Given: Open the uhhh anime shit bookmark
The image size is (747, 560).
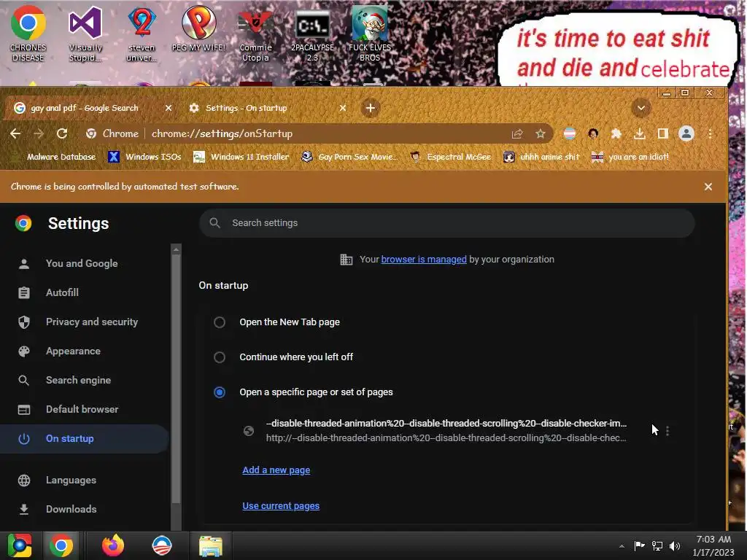Looking at the screenshot, I should [542, 157].
